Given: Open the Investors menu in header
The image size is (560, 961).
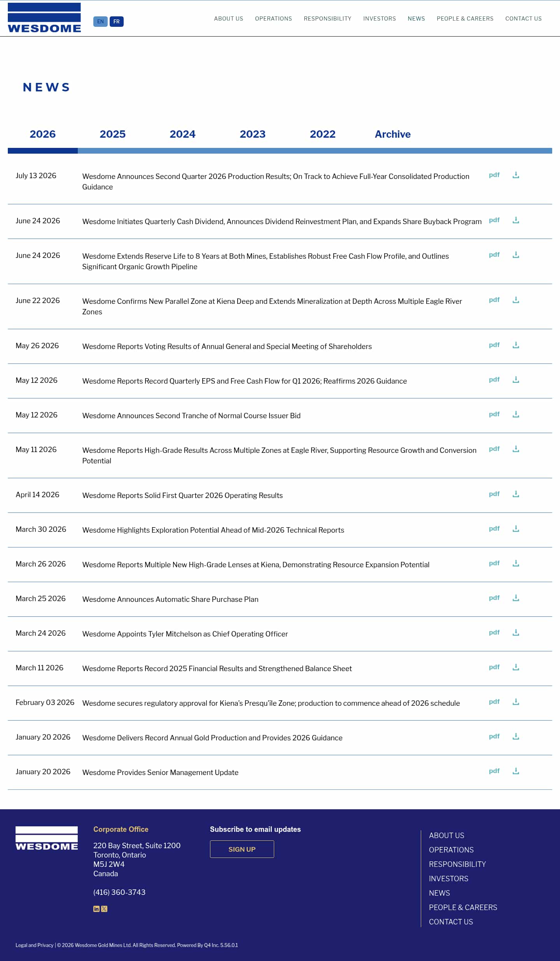Looking at the screenshot, I should click(380, 19).
